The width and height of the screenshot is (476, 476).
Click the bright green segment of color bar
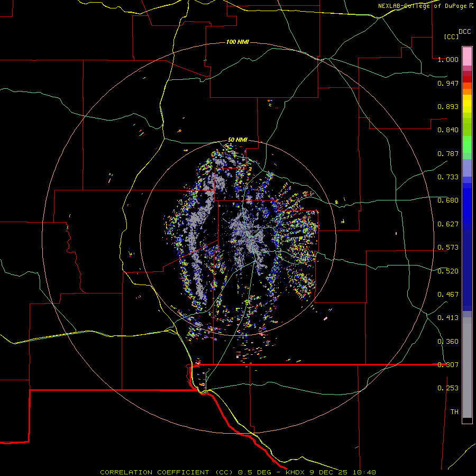[x=467, y=144]
